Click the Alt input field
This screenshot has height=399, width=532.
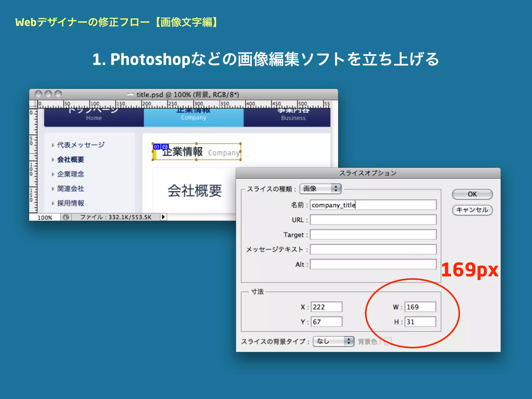tap(373, 264)
